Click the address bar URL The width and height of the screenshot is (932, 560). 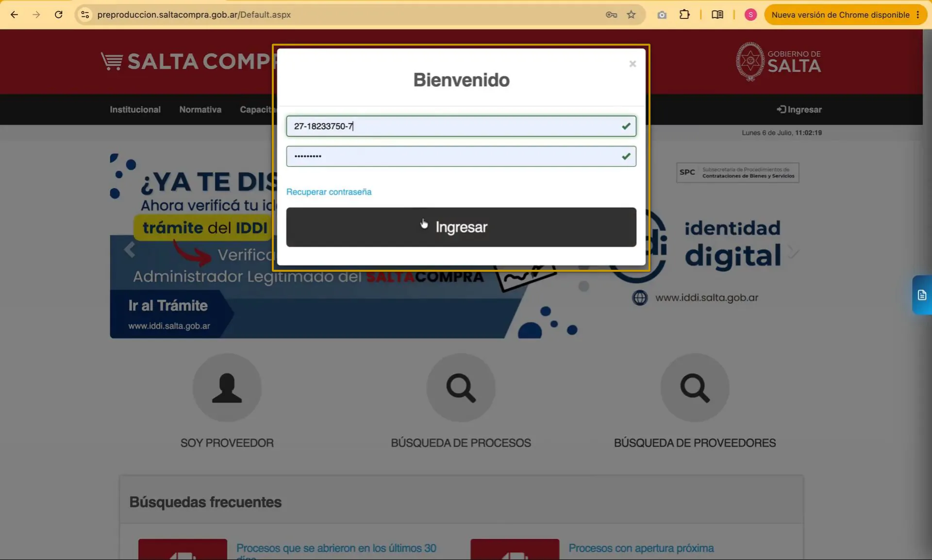click(194, 15)
